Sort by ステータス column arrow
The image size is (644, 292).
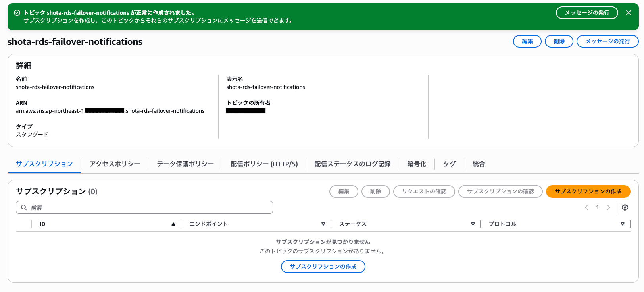point(473,224)
